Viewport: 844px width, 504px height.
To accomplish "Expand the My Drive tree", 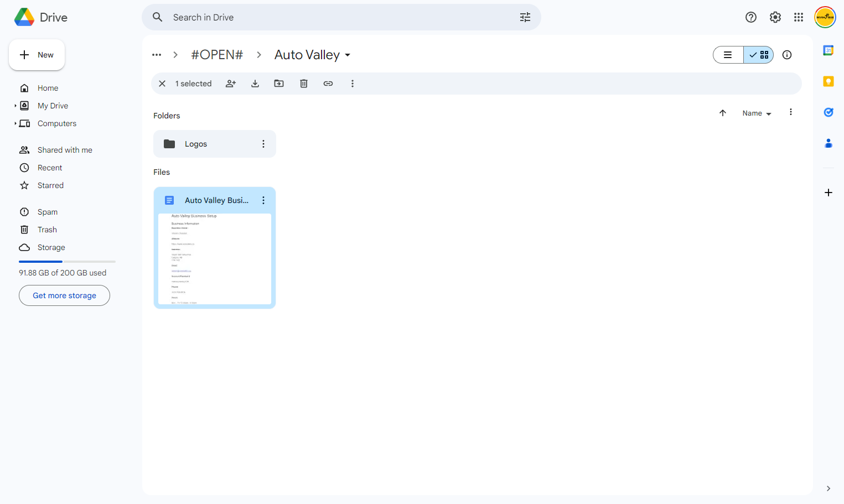I will point(15,106).
